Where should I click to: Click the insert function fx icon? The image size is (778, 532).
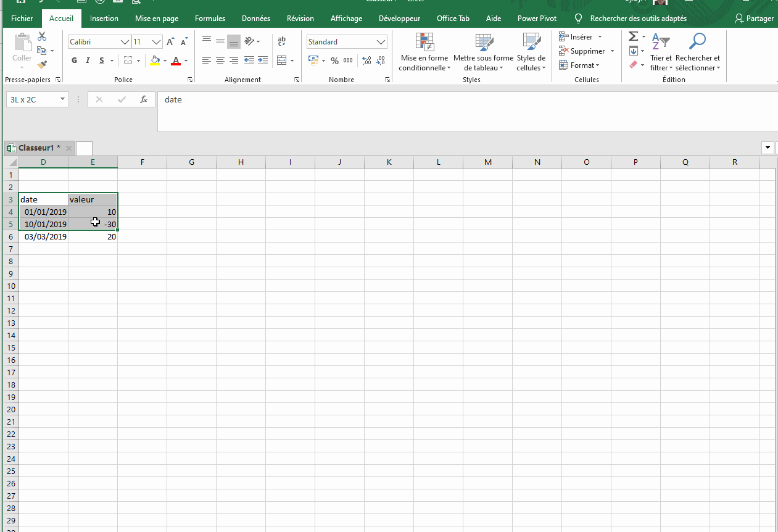coord(144,99)
